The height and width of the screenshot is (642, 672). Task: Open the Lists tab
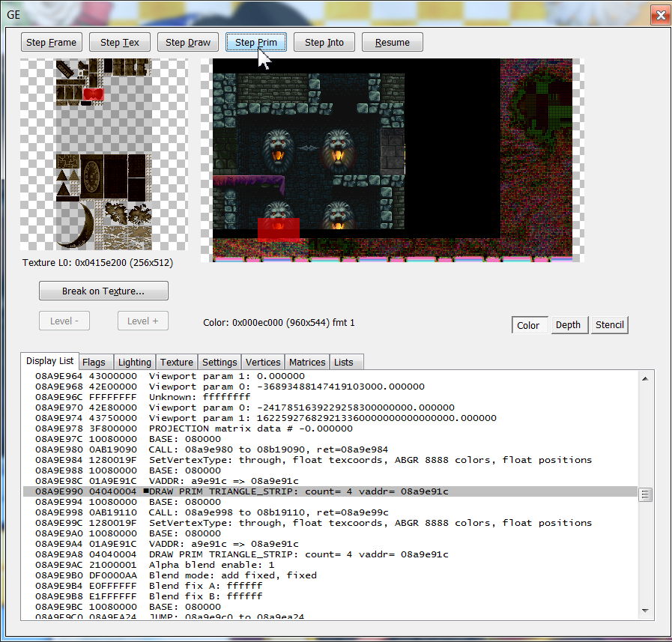click(344, 363)
